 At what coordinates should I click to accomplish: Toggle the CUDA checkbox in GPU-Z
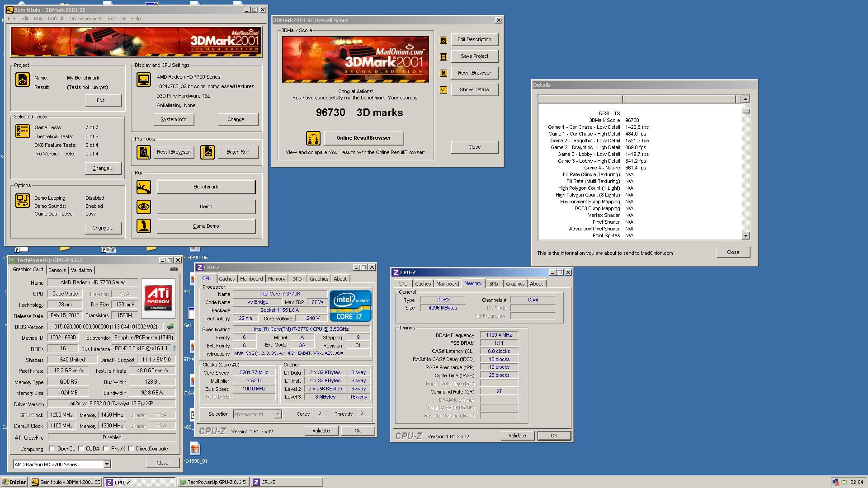[x=81, y=449]
